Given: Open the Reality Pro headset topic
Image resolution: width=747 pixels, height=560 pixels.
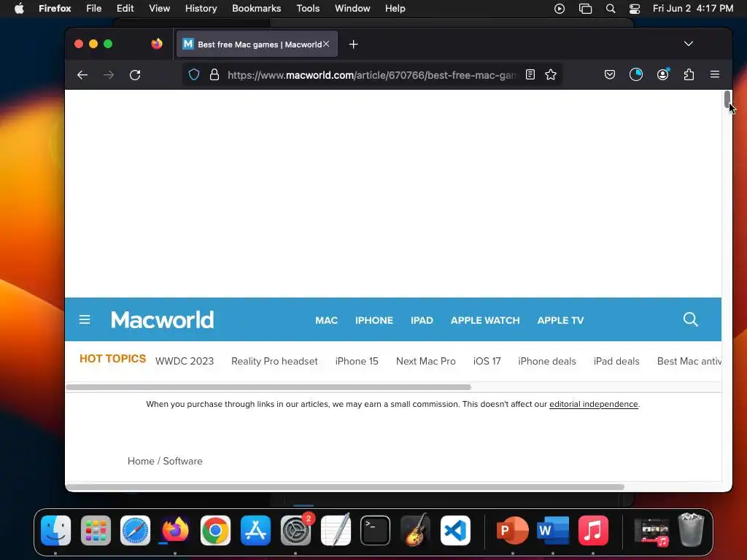Looking at the screenshot, I should click(274, 361).
